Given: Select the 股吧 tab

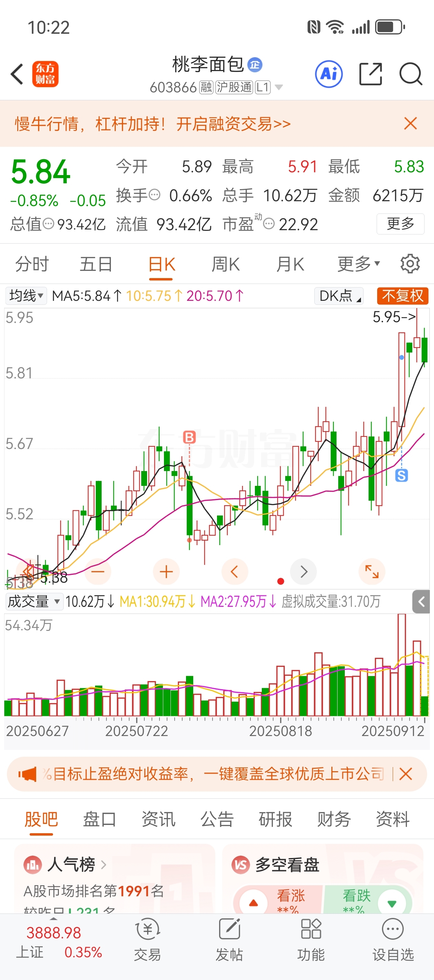Looking at the screenshot, I should (x=41, y=820).
